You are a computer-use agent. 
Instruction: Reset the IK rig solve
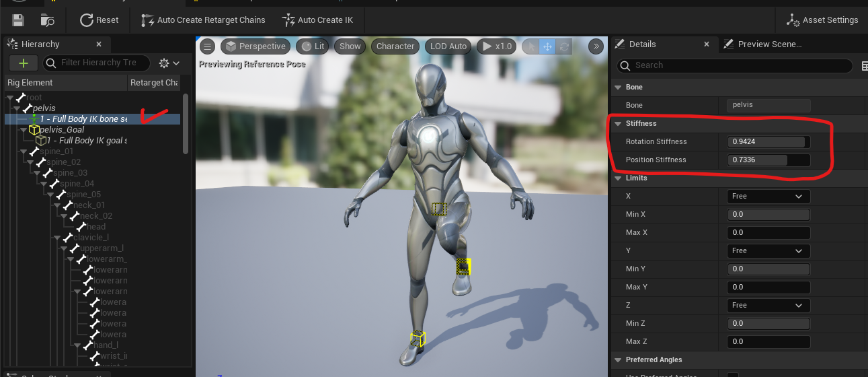point(100,20)
